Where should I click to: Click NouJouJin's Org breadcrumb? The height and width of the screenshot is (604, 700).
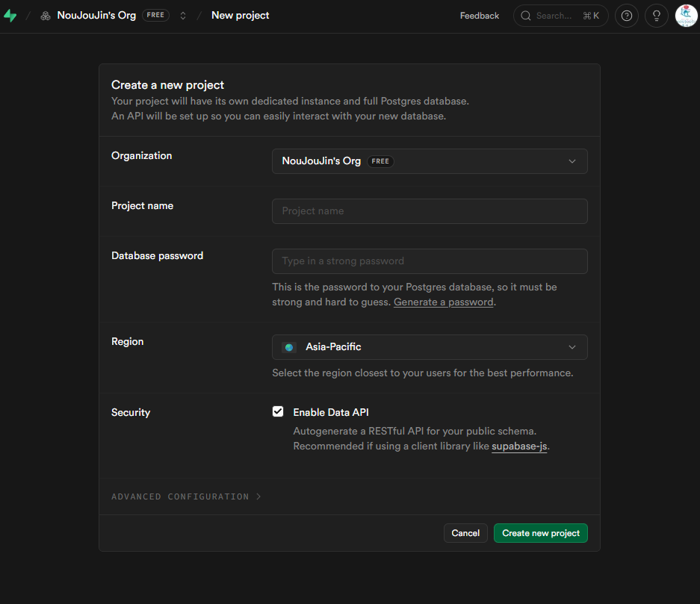tap(96, 15)
